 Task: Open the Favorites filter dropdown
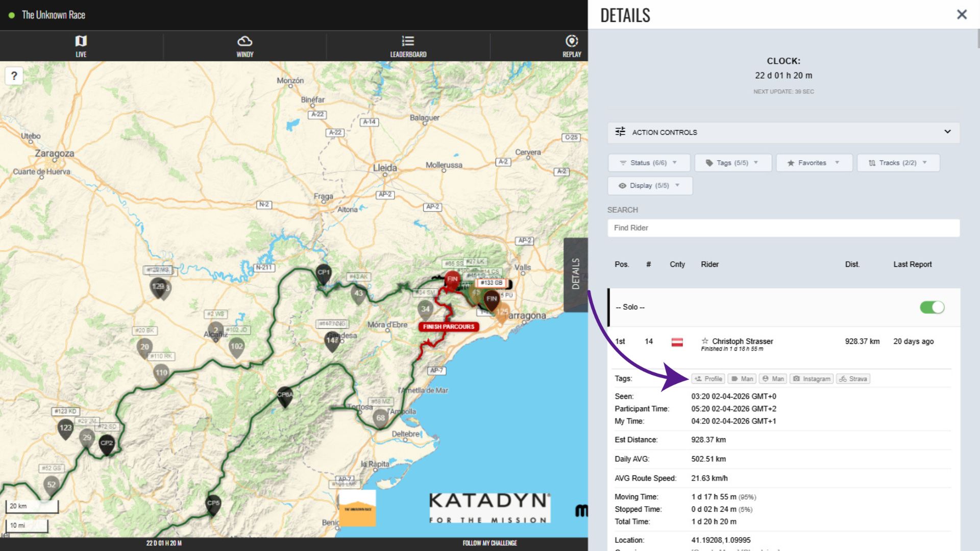coord(814,163)
